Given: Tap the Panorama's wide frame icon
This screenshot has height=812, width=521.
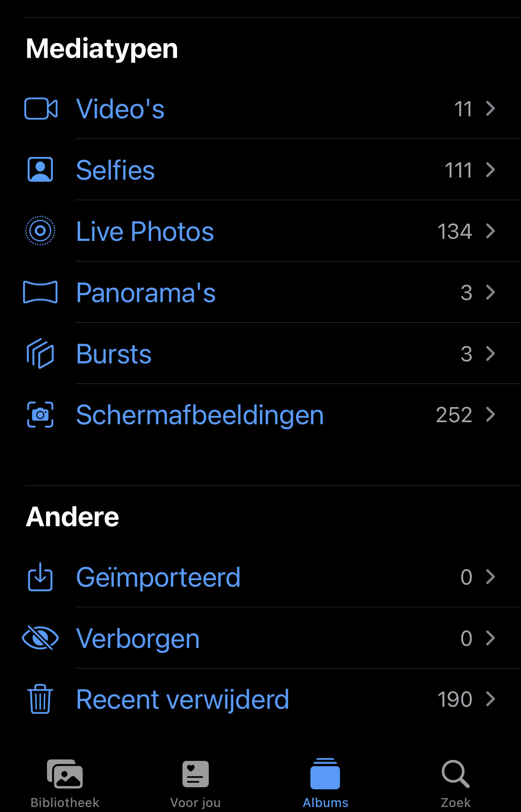Looking at the screenshot, I should [40, 292].
